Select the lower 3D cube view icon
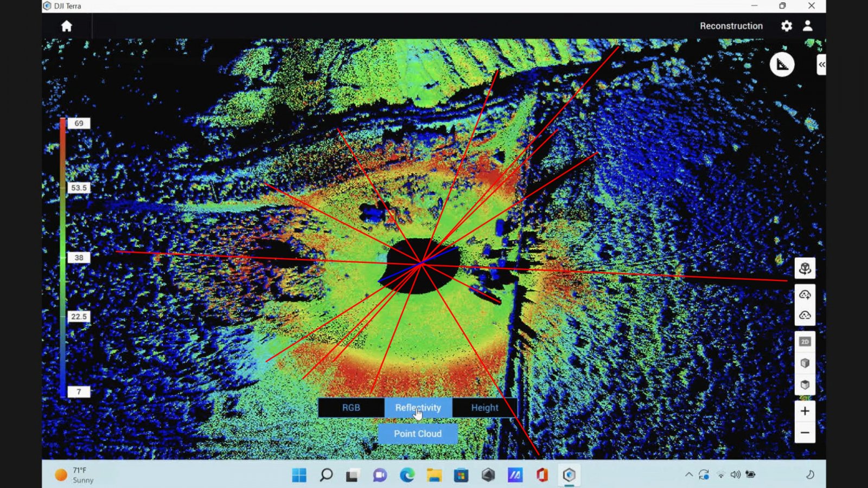868x488 pixels. (x=805, y=384)
